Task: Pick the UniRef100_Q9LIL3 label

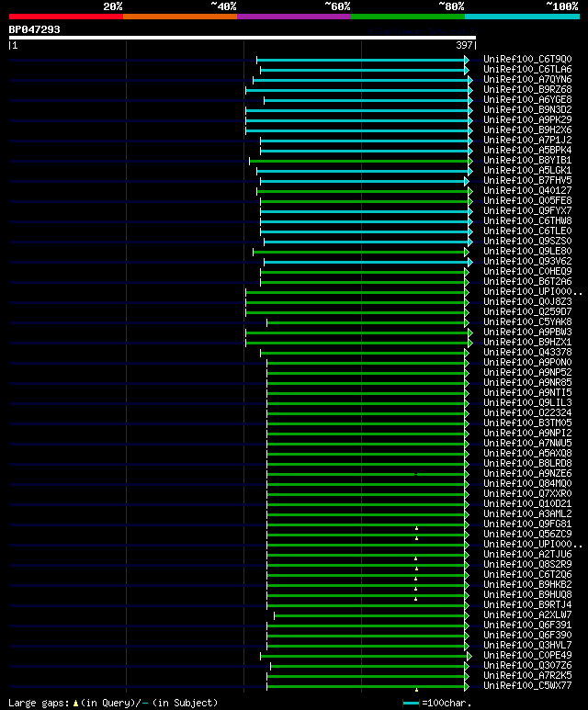Action: point(527,403)
